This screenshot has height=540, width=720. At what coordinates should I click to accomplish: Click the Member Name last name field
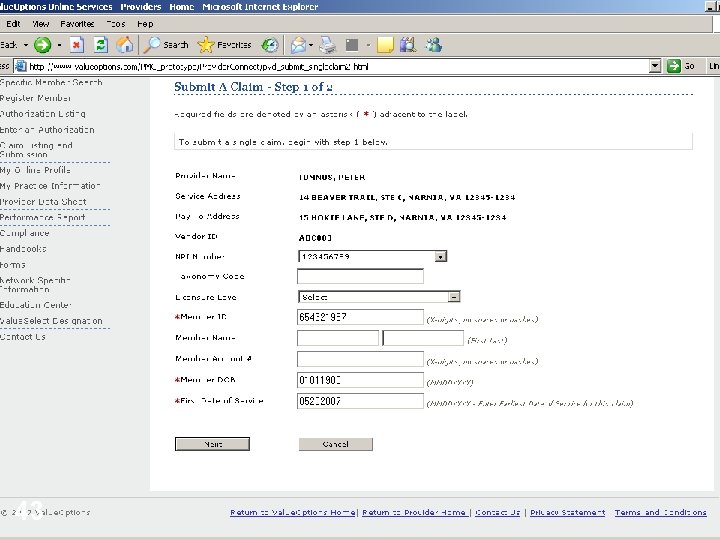423,338
